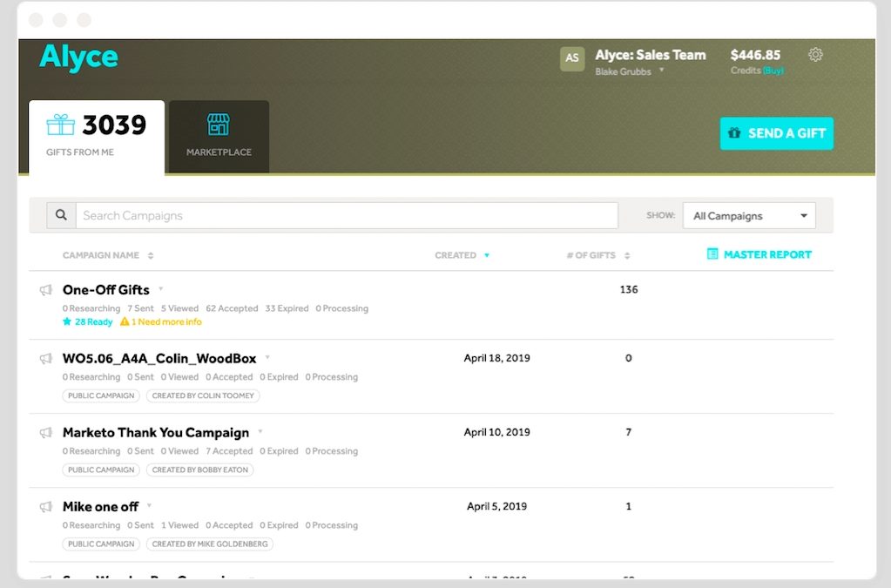Viewport: 891px width, 588px height.
Task: Click the gift box icon beside 3039
Action: [60, 125]
